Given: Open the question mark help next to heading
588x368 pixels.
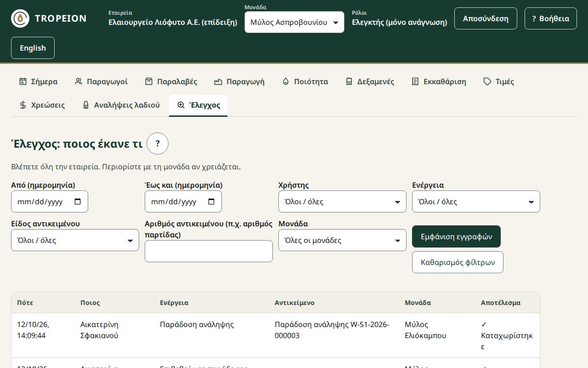Looking at the screenshot, I should coord(158,144).
